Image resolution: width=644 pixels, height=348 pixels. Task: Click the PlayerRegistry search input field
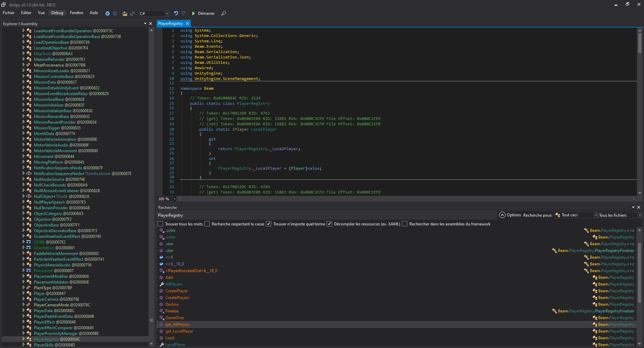326,215
